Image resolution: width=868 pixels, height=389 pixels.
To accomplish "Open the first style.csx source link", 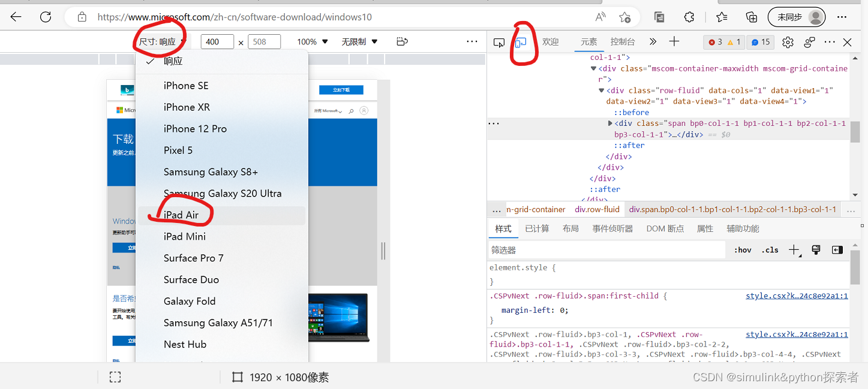I will tap(797, 296).
